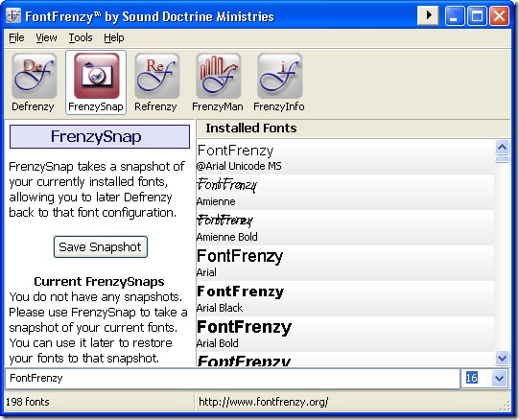Open the Refrenzy tool
The image size is (519, 420).
[156, 82]
